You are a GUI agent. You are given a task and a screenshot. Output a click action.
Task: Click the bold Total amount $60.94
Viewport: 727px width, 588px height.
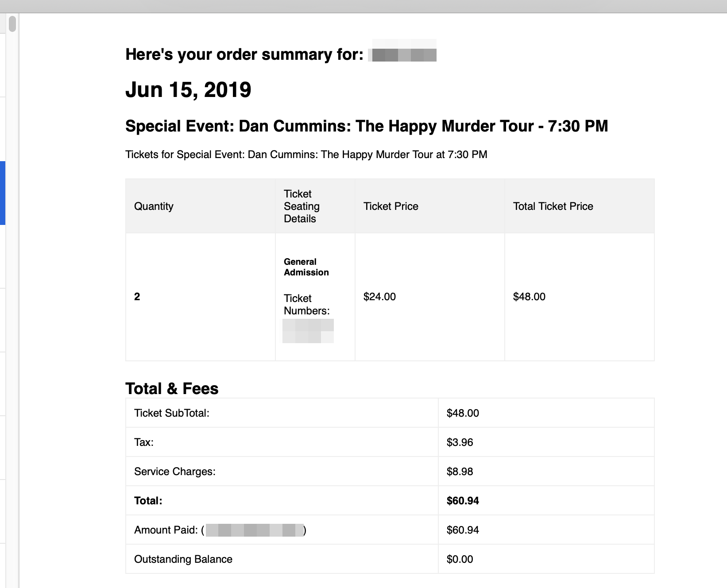pos(463,501)
